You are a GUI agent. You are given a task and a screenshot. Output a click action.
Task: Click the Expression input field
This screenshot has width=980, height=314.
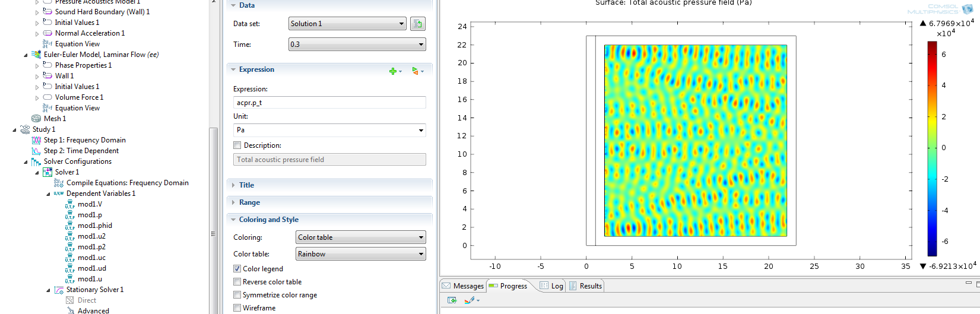pos(329,103)
